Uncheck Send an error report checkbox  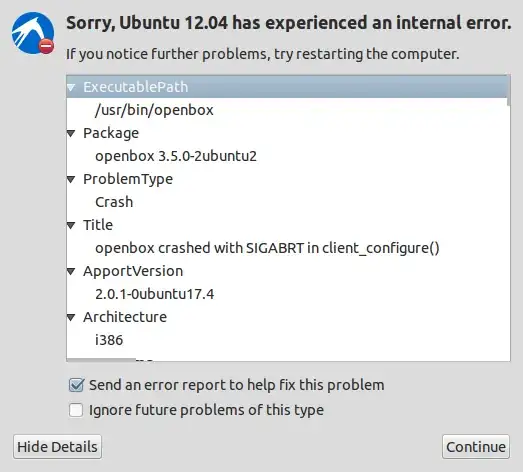pos(76,385)
